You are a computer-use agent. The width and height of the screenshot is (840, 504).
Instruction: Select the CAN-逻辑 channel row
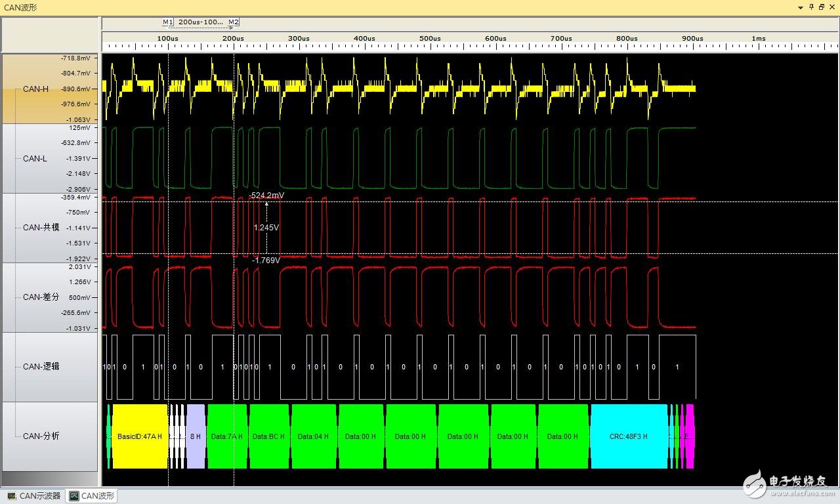pos(41,367)
